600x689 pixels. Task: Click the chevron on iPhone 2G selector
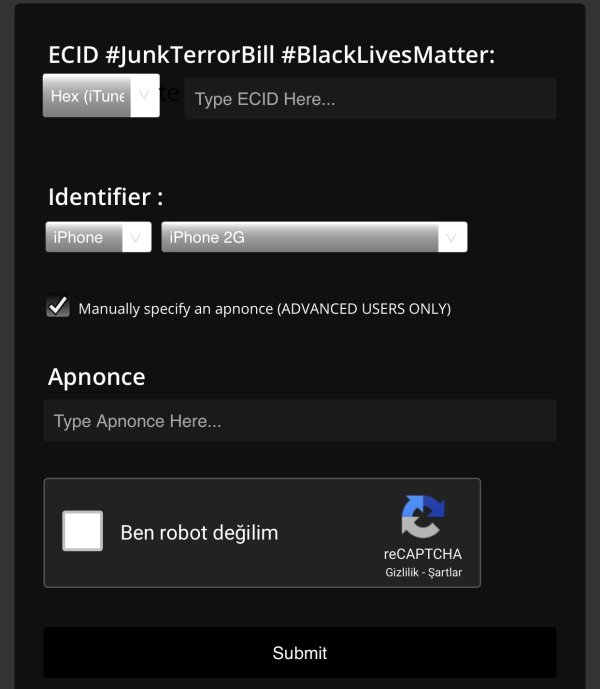(451, 237)
